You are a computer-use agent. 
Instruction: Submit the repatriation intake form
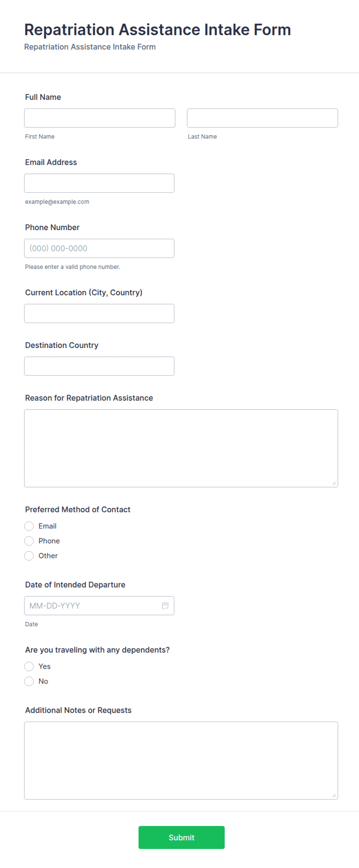point(181,837)
